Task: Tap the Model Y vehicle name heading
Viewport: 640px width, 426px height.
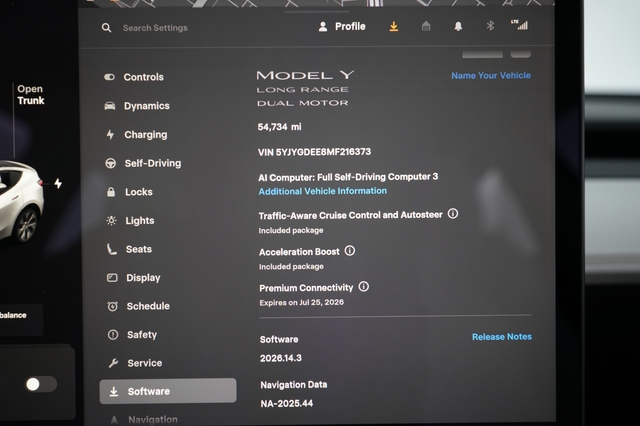Action: pos(305,75)
